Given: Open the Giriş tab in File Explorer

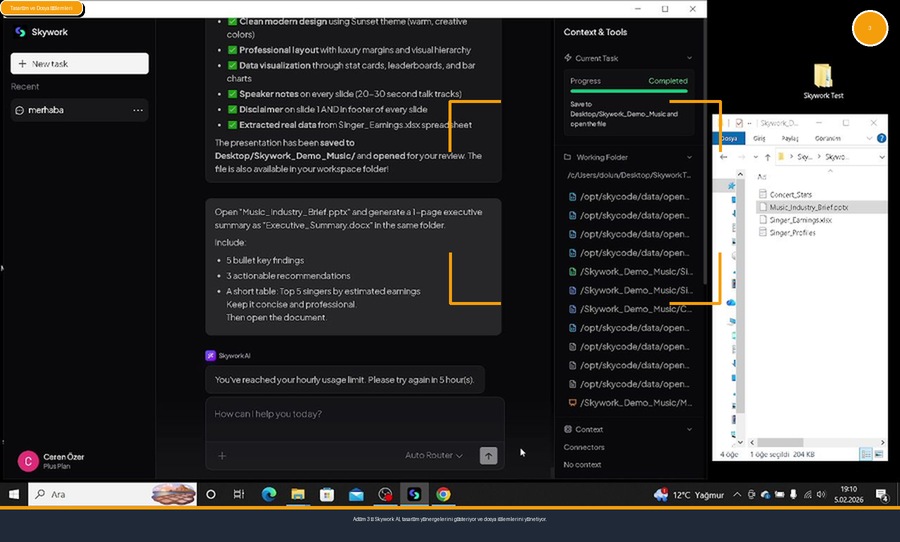Looking at the screenshot, I should click(759, 138).
